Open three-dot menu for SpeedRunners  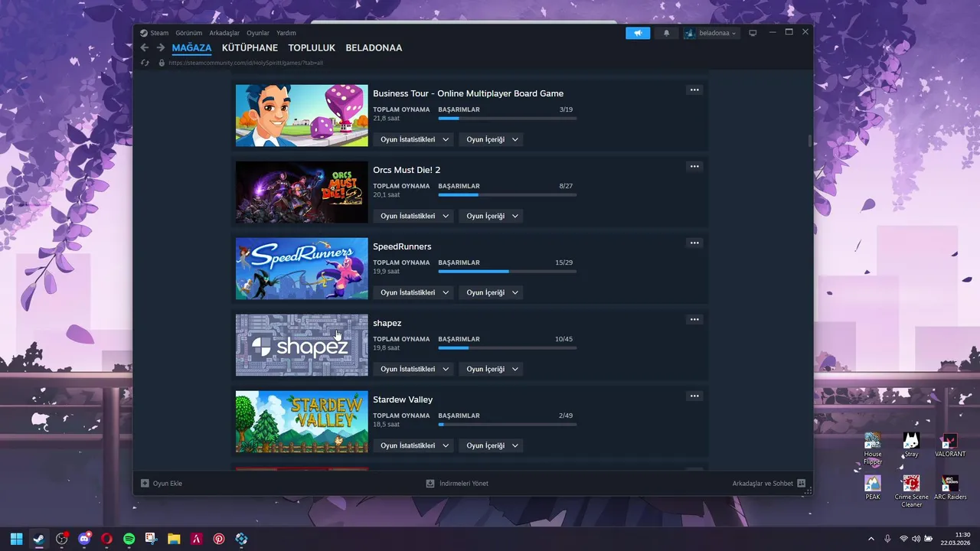(x=694, y=243)
